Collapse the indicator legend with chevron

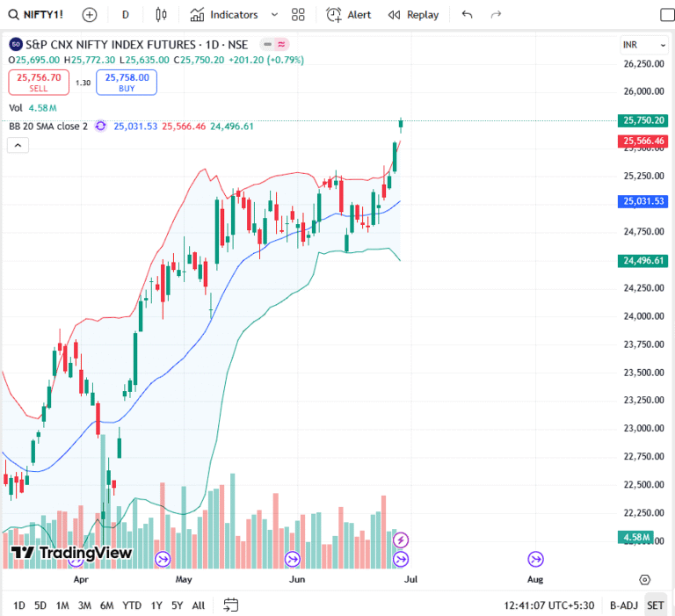pos(18,146)
